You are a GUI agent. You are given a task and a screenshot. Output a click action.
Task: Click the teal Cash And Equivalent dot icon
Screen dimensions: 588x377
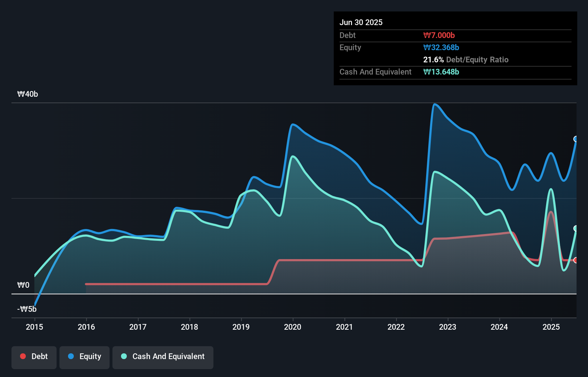coord(124,356)
